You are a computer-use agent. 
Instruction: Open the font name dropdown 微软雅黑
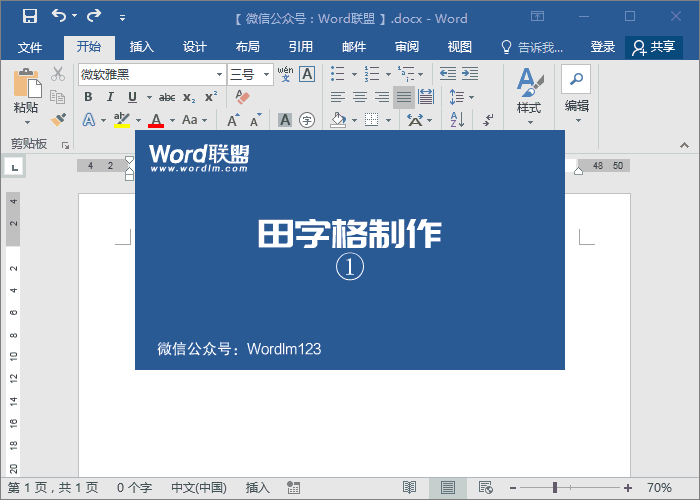click(x=219, y=75)
